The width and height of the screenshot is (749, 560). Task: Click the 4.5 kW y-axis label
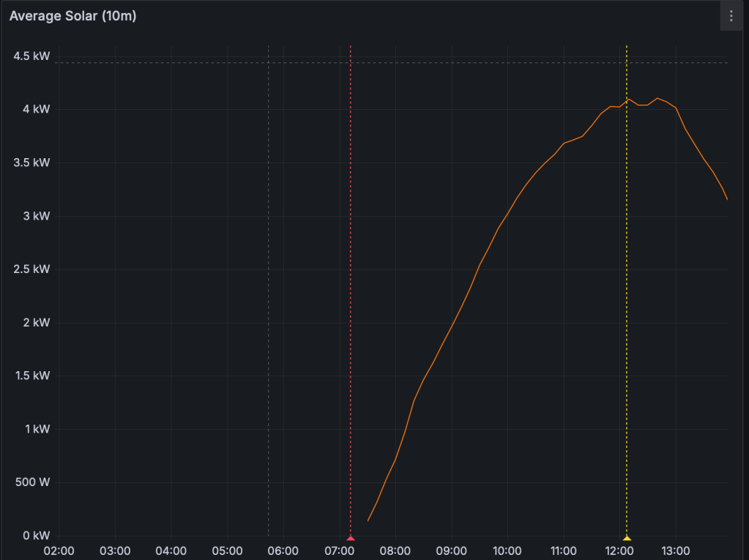[x=31, y=56]
